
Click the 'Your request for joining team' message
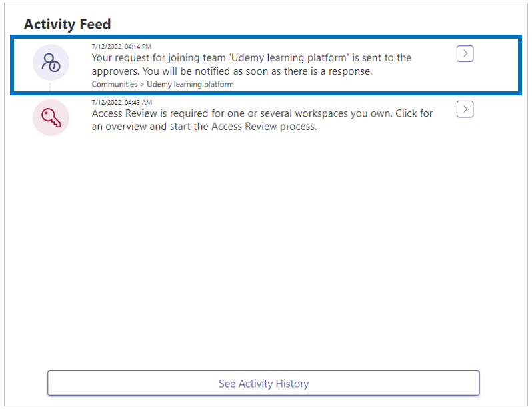tap(251, 65)
